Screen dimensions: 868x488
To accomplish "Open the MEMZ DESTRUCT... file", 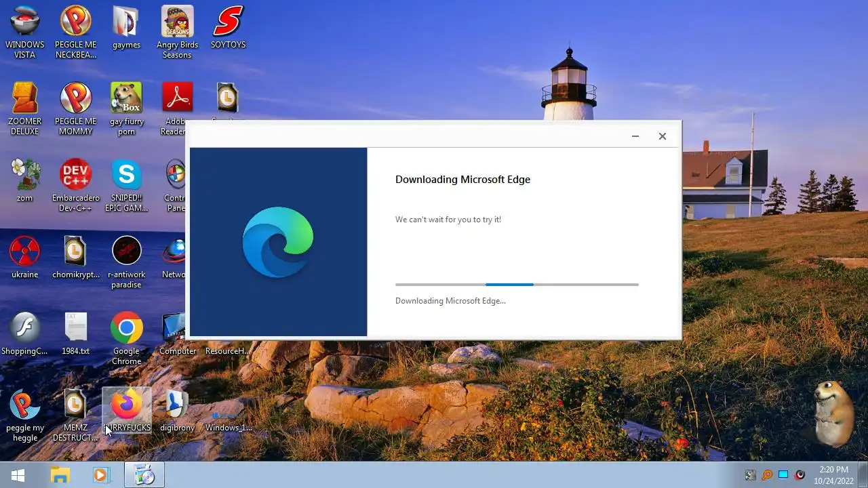I will click(x=76, y=415).
